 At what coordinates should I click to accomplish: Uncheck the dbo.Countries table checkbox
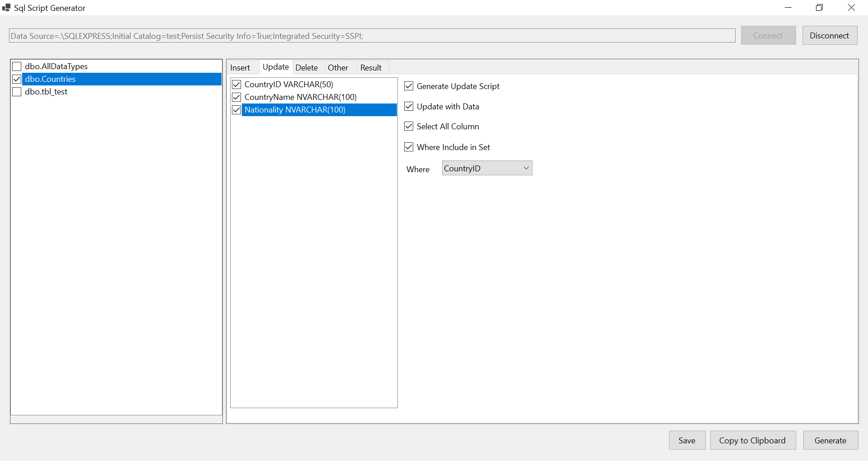tap(17, 79)
